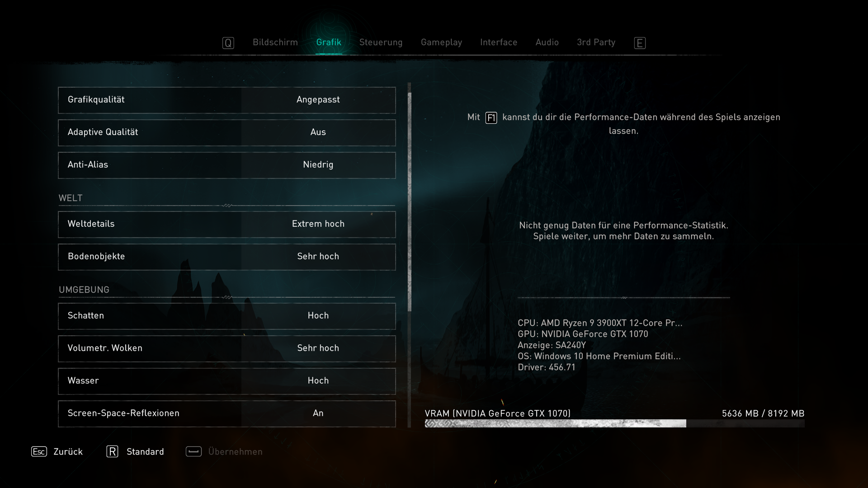Image resolution: width=868 pixels, height=488 pixels.
Task: Click the settings list scrollbar
Action: pos(410,202)
